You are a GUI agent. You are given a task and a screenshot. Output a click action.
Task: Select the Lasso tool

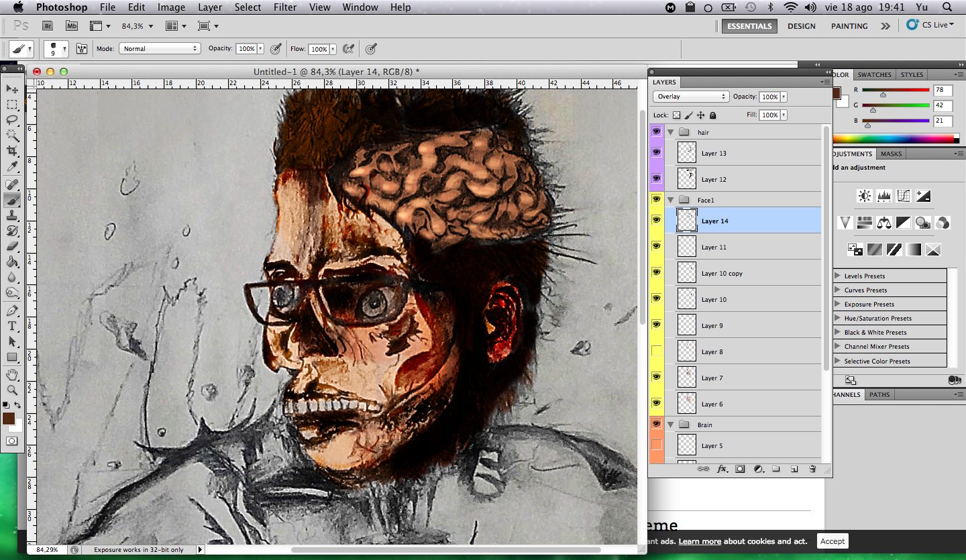(12, 120)
